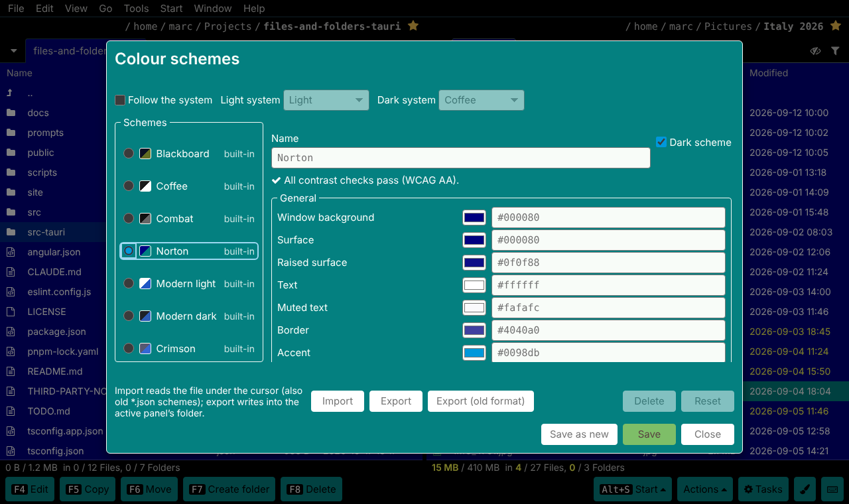This screenshot has width=849, height=504.
Task: Click the Export (old format) button
Action: tap(481, 401)
